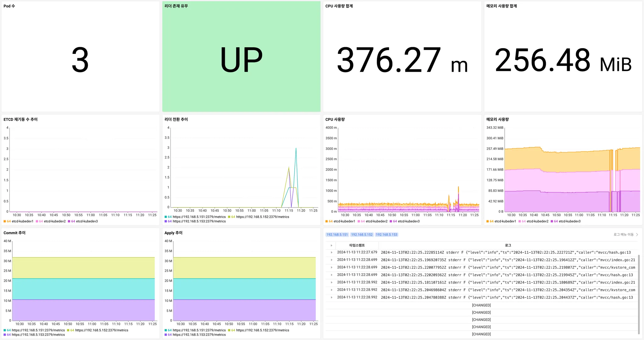Image resolution: width=644 pixels, height=340 pixels.
Task: Open the 192.168.5.151 log tab
Action: (337, 235)
